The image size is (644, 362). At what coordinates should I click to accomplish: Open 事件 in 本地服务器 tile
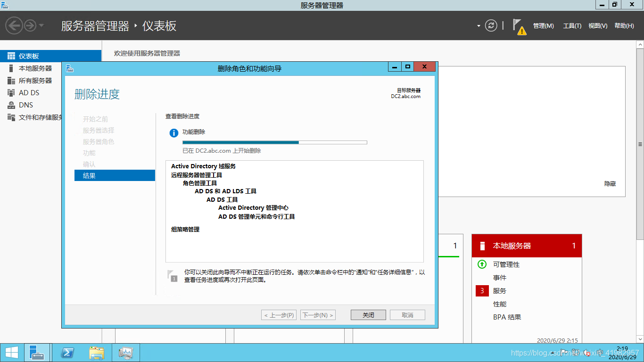coord(500,278)
